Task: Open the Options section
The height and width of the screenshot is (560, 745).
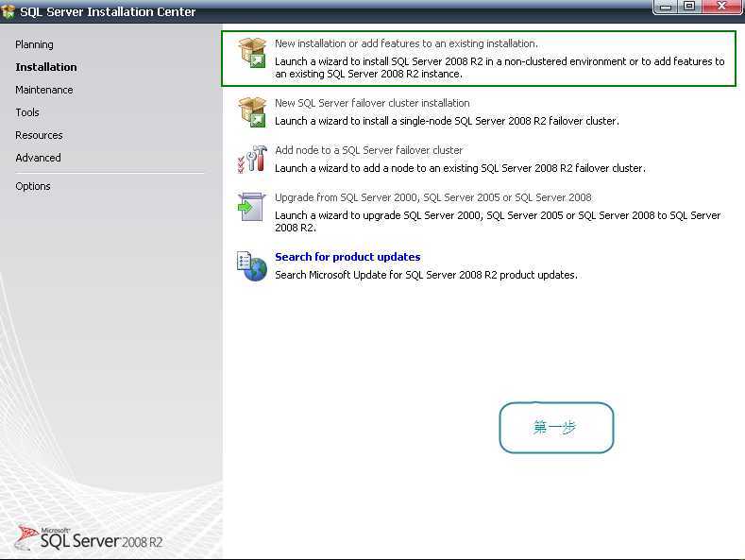Action: [x=33, y=186]
